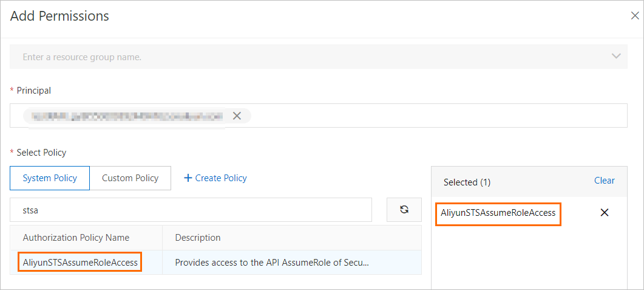Refresh the policy list
644x290 pixels.
pos(404,210)
